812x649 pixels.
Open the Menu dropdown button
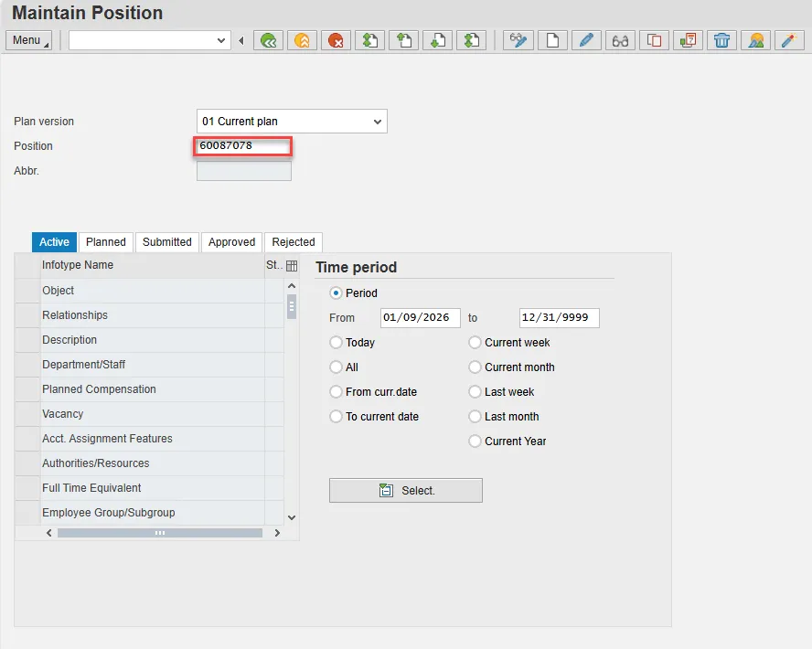pyautogui.click(x=30, y=40)
